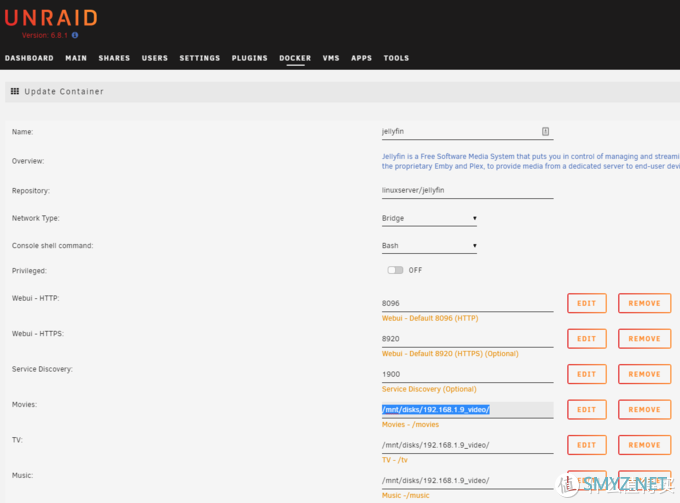Edit the Webui - HTTP port setting

tap(587, 303)
